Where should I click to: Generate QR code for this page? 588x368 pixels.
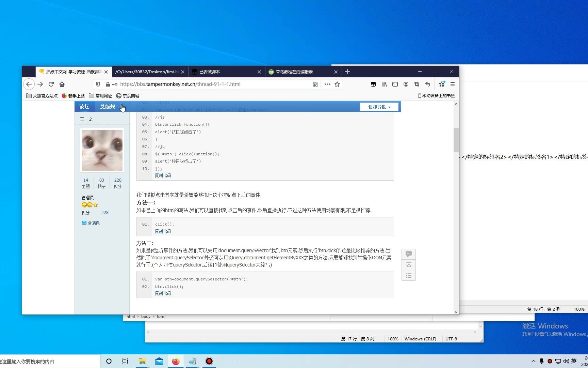tap(316, 84)
